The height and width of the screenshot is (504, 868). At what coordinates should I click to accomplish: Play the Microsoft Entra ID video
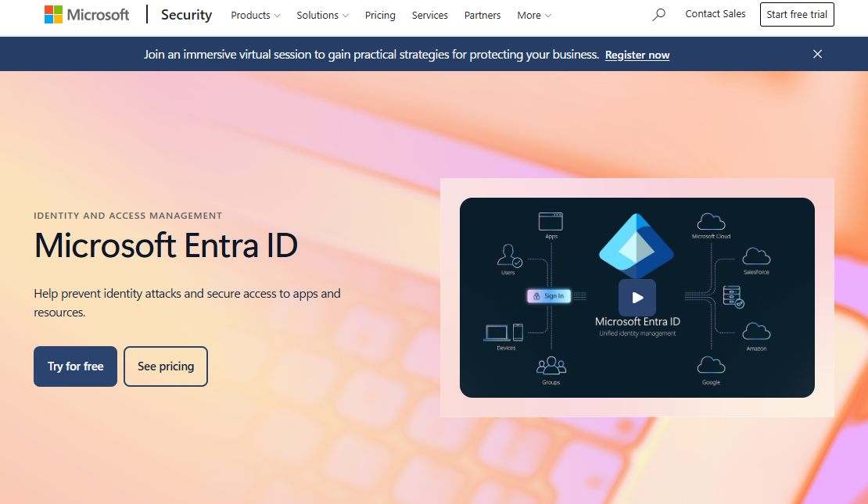637,298
